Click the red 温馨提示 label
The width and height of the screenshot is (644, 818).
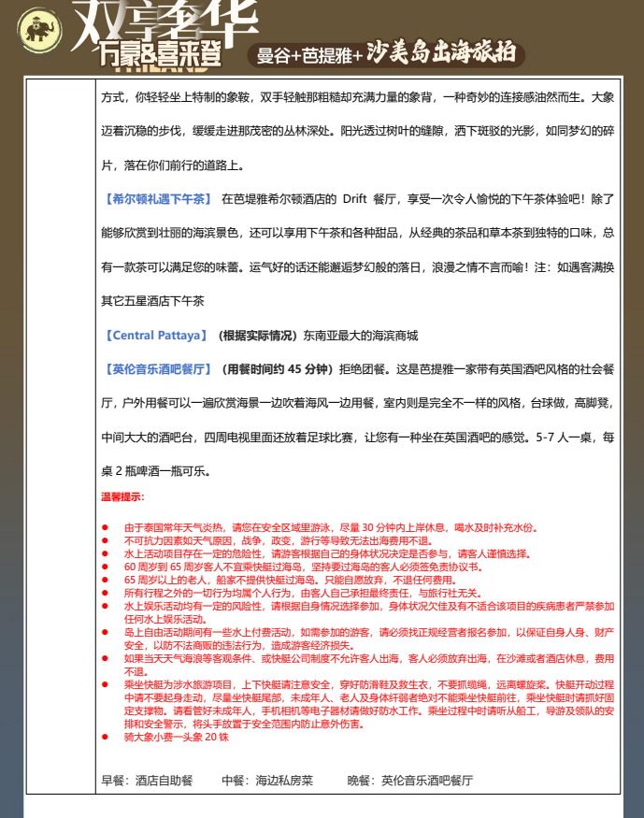[x=122, y=497]
